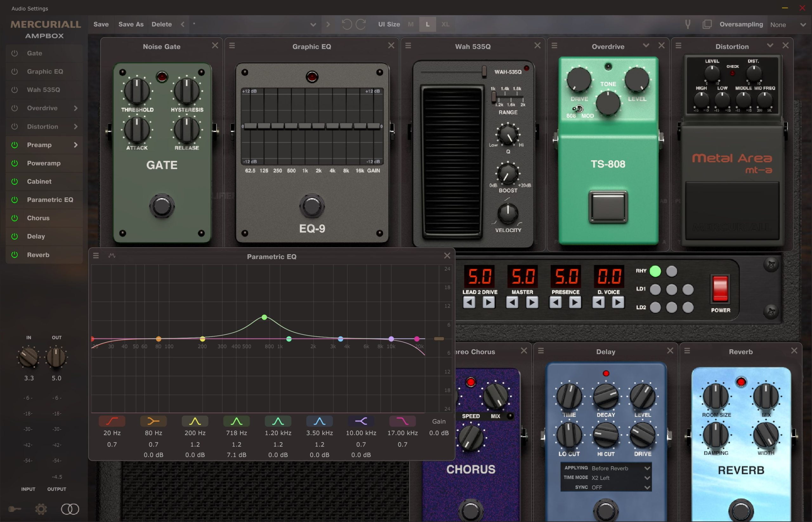Click the tuner fork icon in top toolbar
Image resolution: width=812 pixels, height=522 pixels.
tap(688, 24)
